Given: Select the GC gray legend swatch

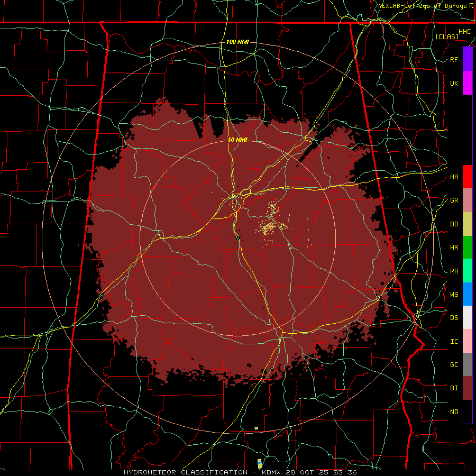Looking at the screenshot, I should (467, 364).
